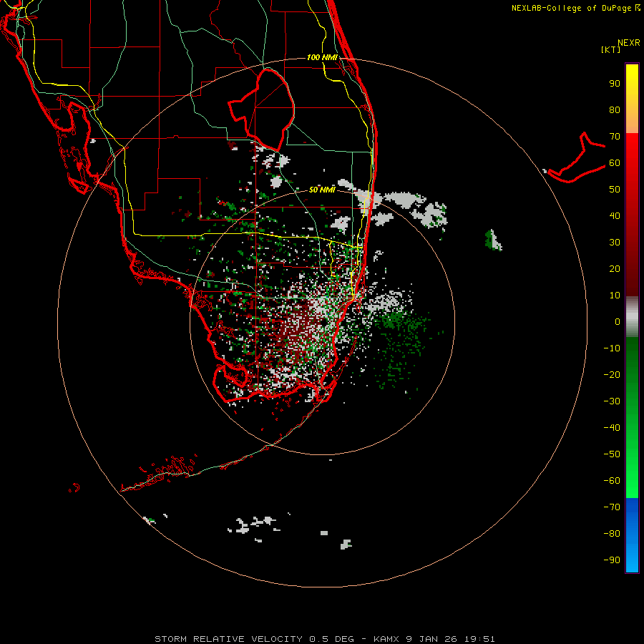The image size is (644, 644).
Task: Click the [KT] units label
Action: (x=610, y=49)
